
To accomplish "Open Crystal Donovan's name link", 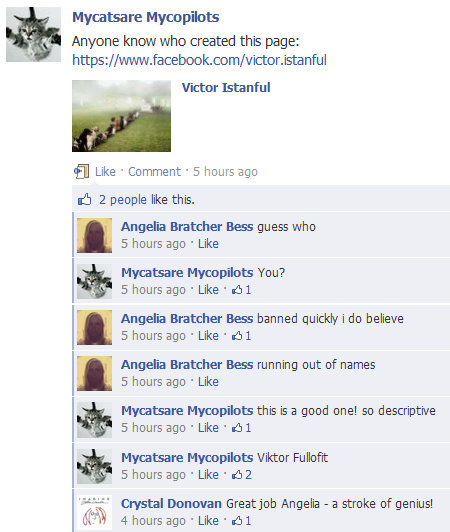I will click(171, 504).
